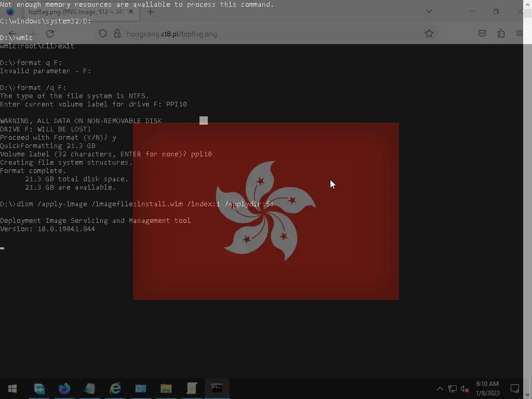Open the gray box app beside Firefox in taskbar
The width and height of the screenshot is (532, 399).
[x=89, y=389]
